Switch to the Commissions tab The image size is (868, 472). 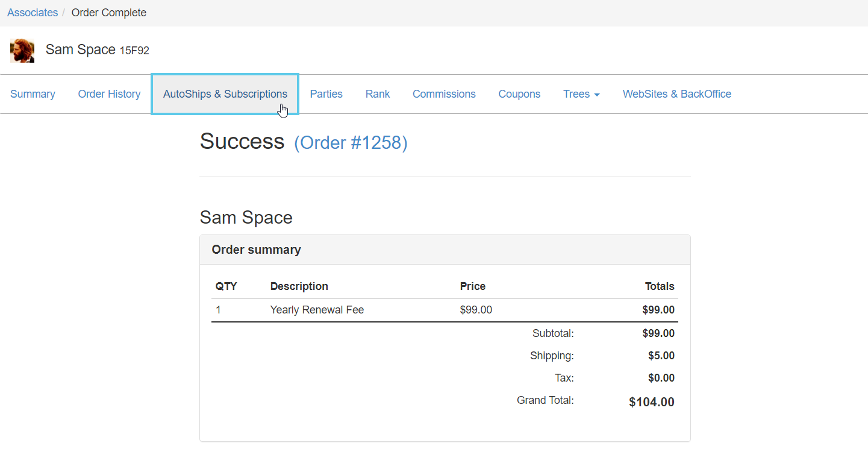[x=444, y=94]
